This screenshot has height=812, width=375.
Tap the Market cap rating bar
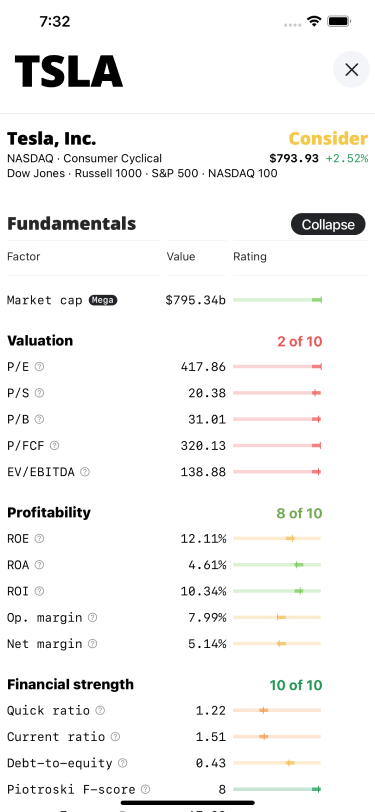tap(277, 300)
